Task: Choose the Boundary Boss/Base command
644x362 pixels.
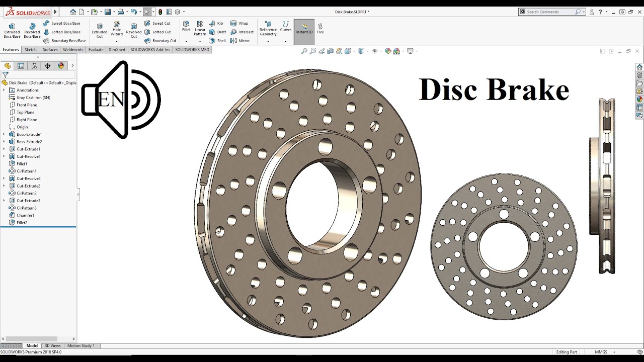Action: (64, 41)
